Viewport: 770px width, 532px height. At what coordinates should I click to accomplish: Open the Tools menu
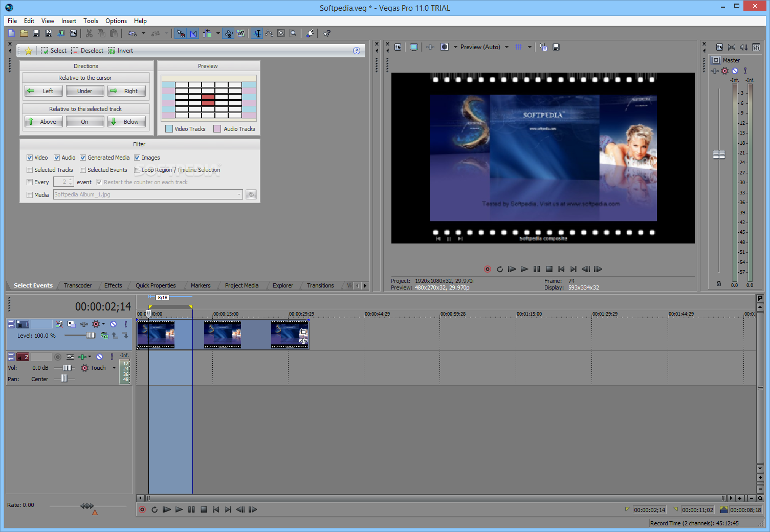91,21
